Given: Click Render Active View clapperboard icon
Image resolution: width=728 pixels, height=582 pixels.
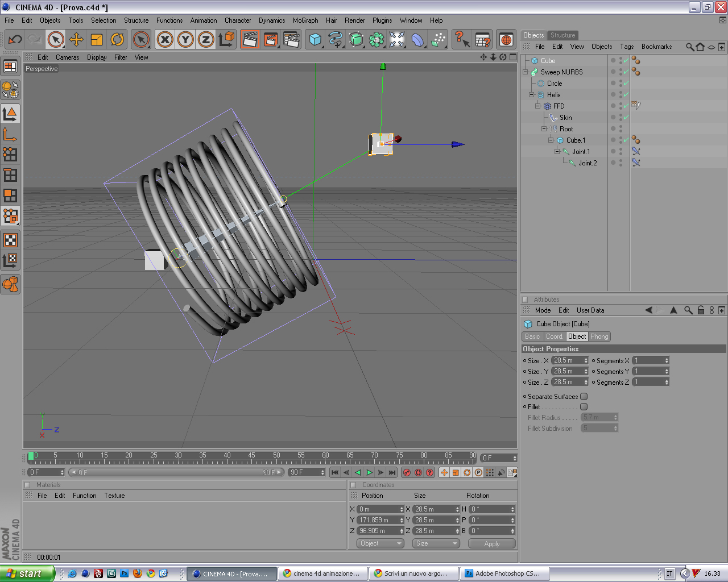Looking at the screenshot, I should click(250, 39).
